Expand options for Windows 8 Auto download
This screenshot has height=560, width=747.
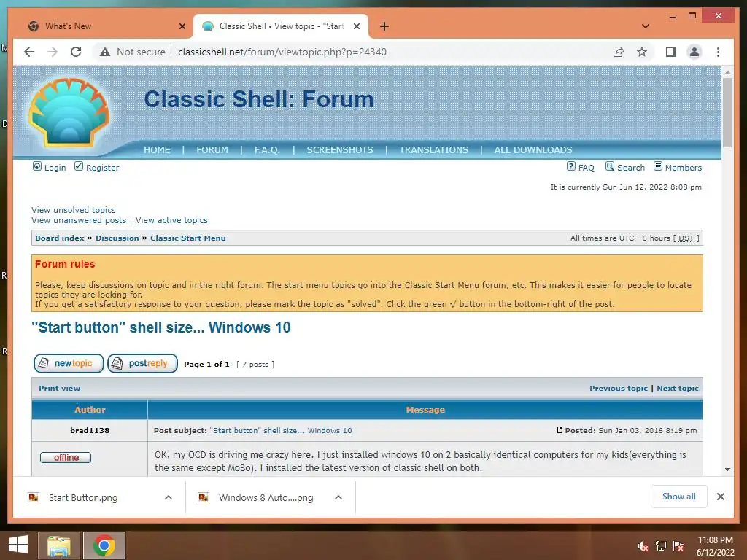tap(338, 497)
